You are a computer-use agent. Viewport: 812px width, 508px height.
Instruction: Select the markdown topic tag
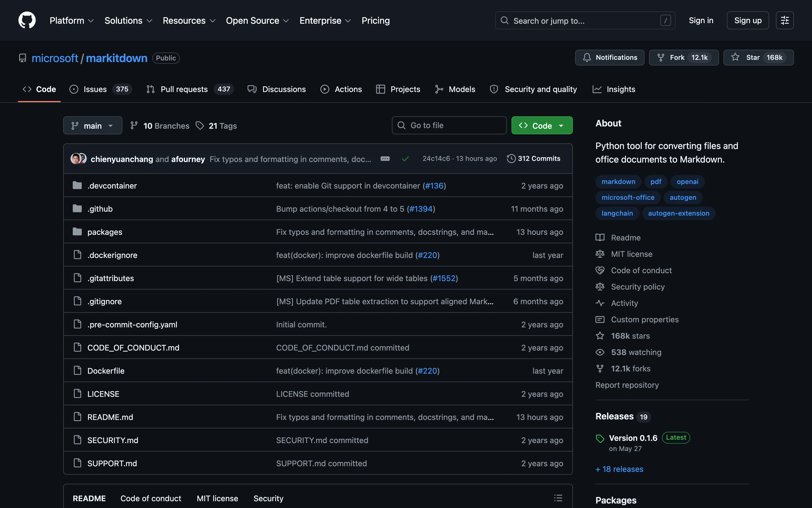coord(618,181)
